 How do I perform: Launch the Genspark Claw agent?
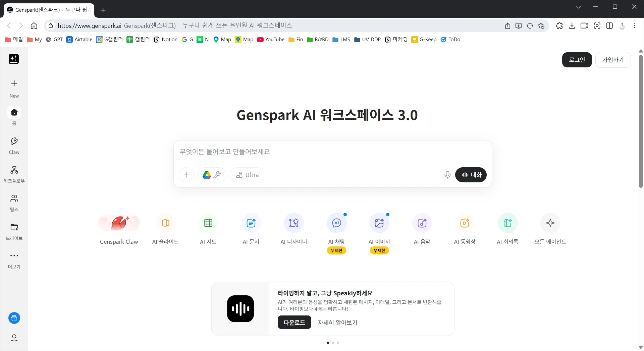pos(119,229)
